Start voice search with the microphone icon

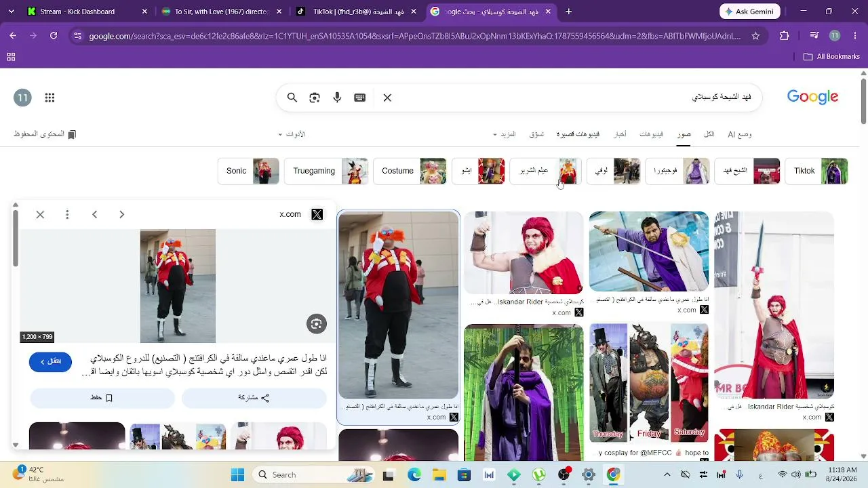(337, 98)
